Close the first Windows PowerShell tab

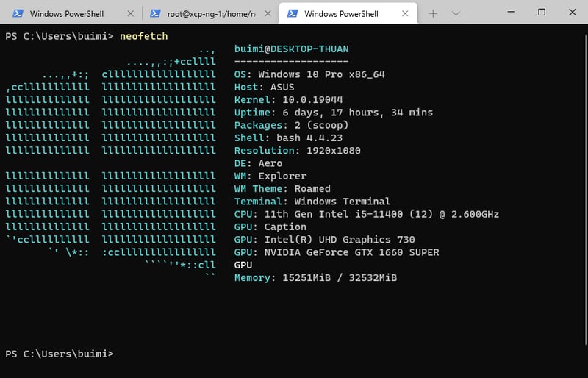click(130, 13)
